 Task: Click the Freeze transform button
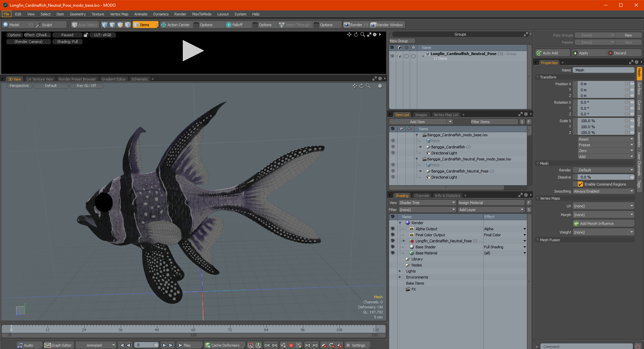[605, 145]
